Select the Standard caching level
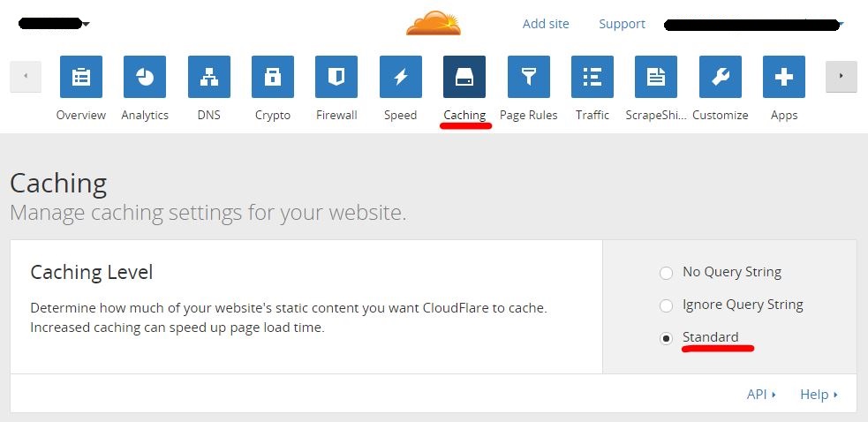868x422 pixels. tap(666, 338)
